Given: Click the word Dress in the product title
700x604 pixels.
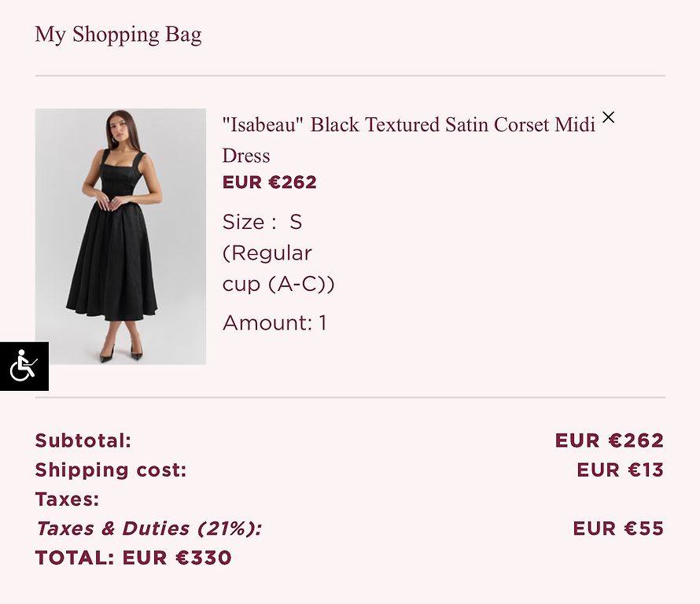Looking at the screenshot, I should coord(246,156).
